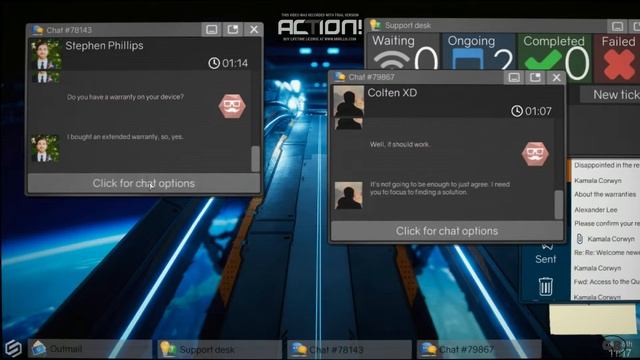Image resolution: width=640 pixels, height=360 pixels.
Task: Select the Ongoing tickets tile
Action: (479, 53)
